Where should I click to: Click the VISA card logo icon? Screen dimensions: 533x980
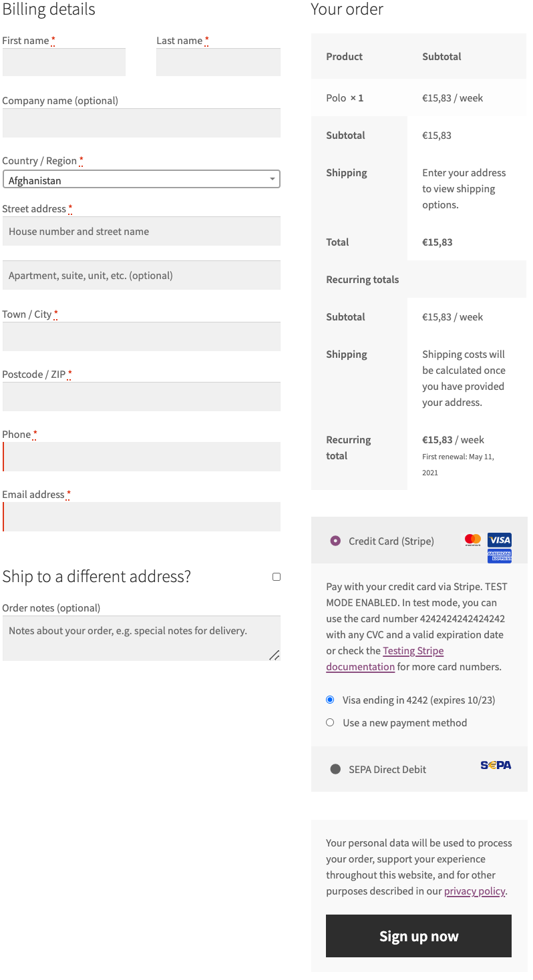click(499, 539)
